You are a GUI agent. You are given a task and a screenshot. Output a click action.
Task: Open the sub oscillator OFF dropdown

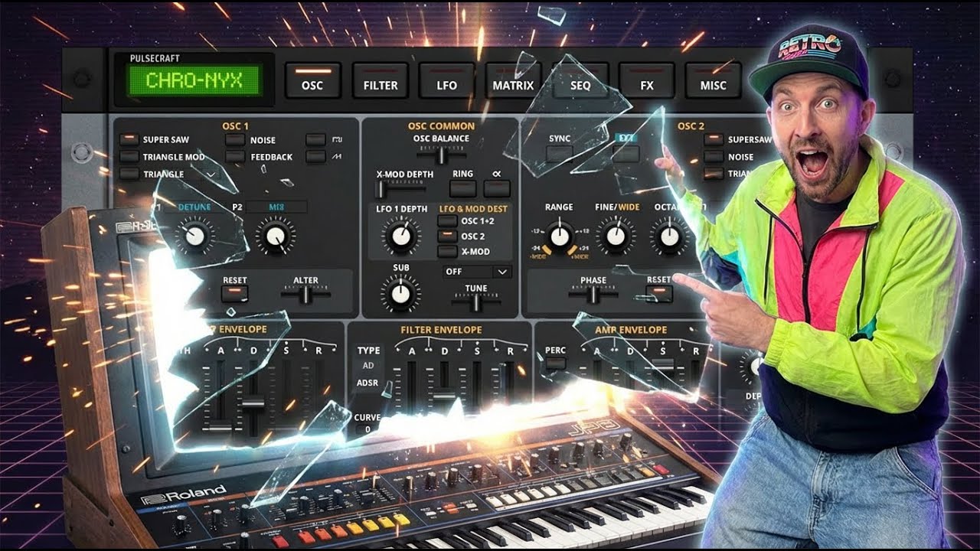pos(477,272)
